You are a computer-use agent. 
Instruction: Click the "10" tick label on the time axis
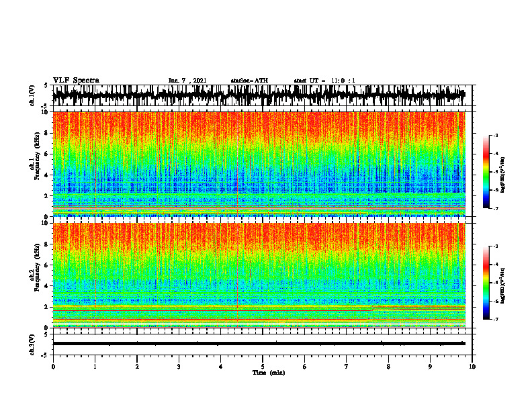pyautogui.click(x=472, y=367)
